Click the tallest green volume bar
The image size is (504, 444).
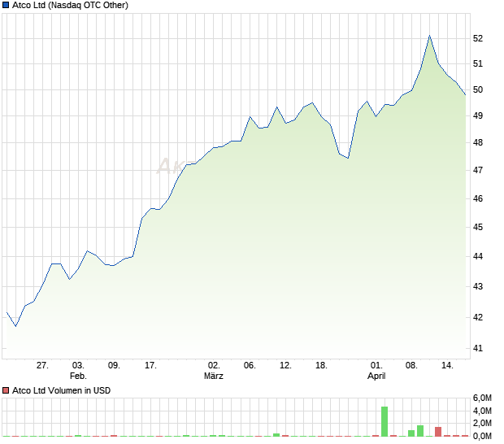pos(385,421)
